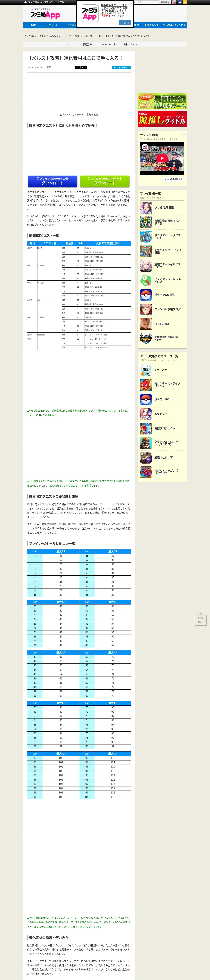
Task: Open the モンスターストライク guide icon
Action: click(x=146, y=385)
